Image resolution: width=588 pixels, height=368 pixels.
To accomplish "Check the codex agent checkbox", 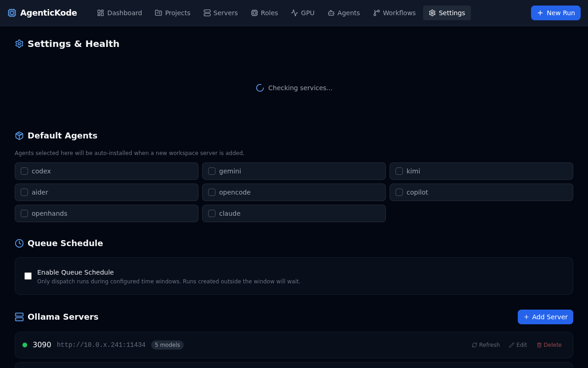I will 24,171.
